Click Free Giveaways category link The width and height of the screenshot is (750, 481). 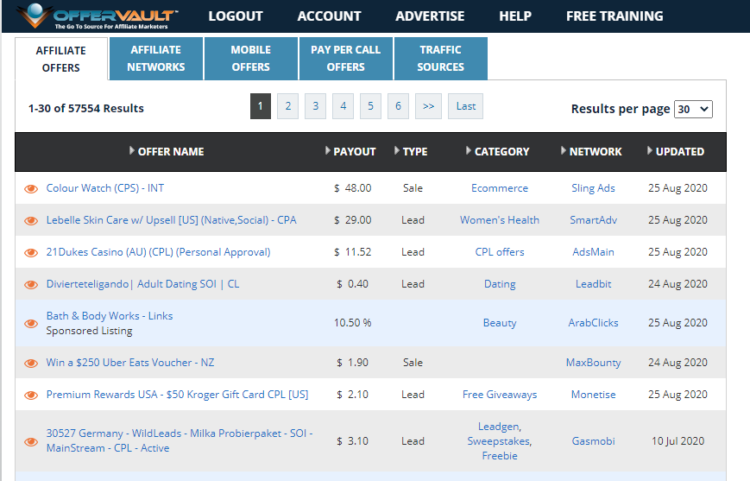(x=499, y=395)
